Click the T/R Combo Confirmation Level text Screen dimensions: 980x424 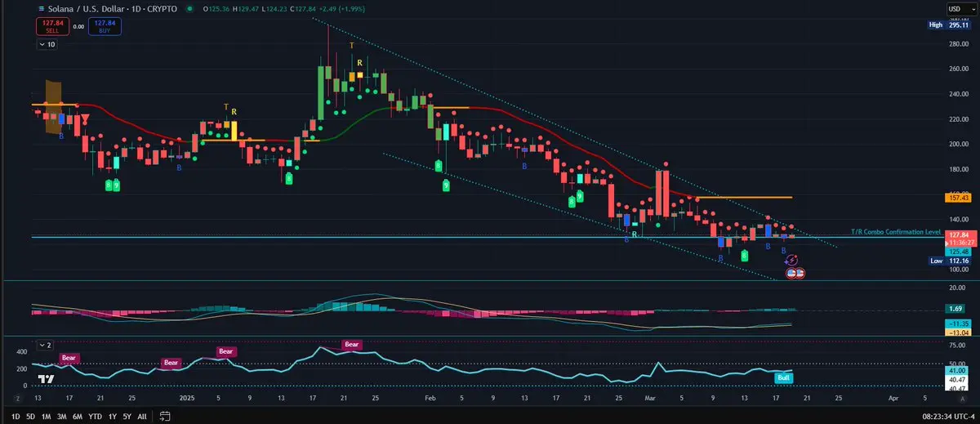point(895,232)
